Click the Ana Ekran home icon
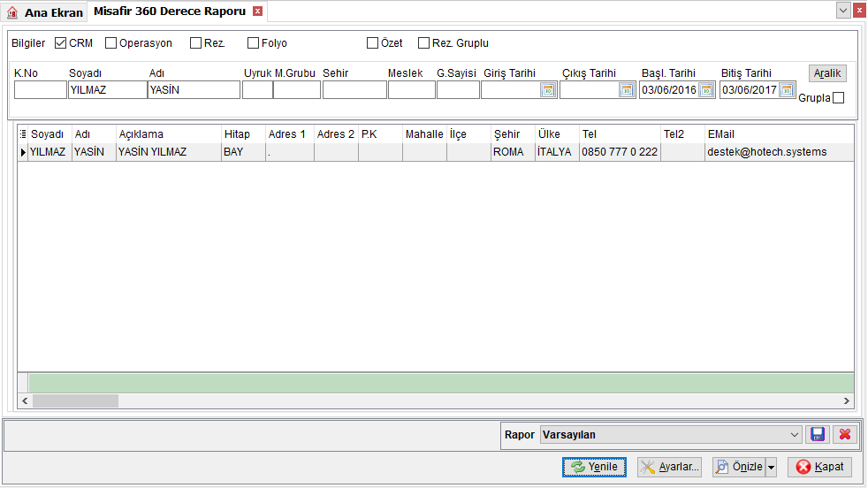Screen dimensions: 868x488 pos(12,12)
